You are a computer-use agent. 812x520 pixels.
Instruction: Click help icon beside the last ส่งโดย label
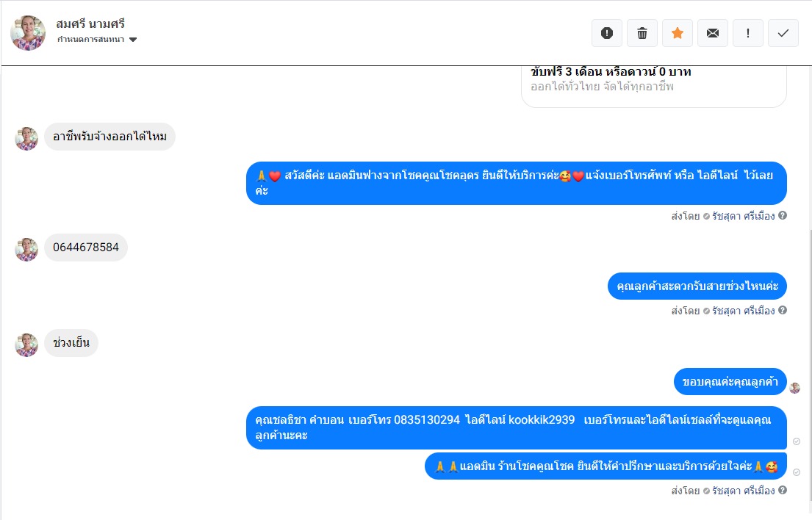(x=783, y=490)
